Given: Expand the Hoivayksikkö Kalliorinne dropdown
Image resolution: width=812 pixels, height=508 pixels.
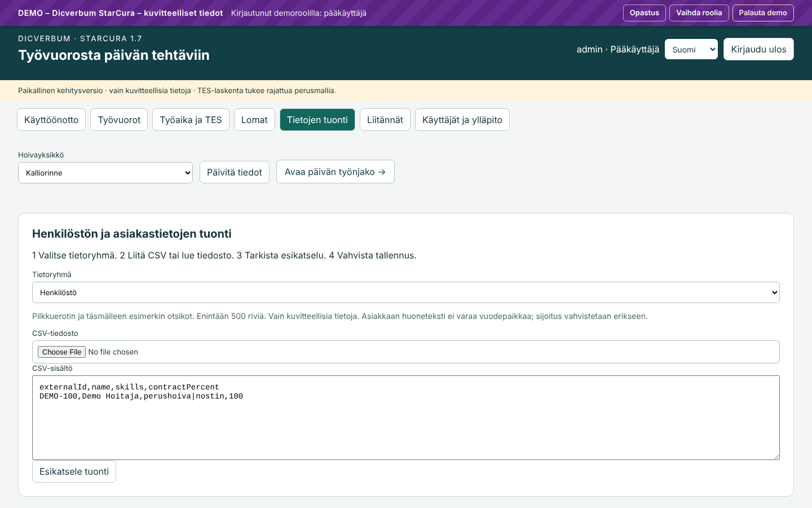Looking at the screenshot, I should pos(105,173).
